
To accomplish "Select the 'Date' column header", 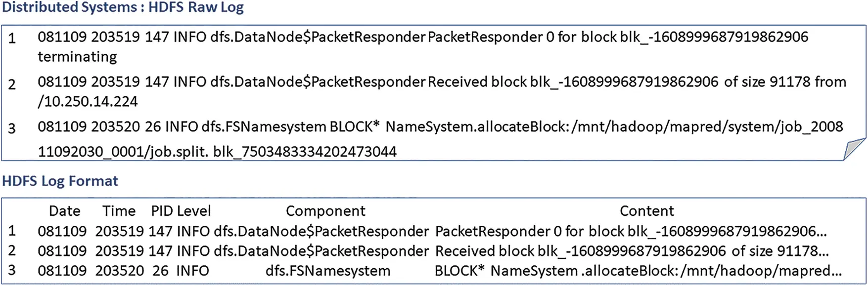I will (64, 211).
